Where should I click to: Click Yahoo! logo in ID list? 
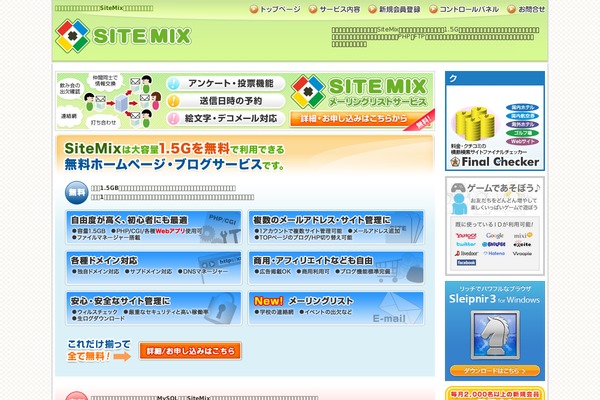click(x=466, y=235)
